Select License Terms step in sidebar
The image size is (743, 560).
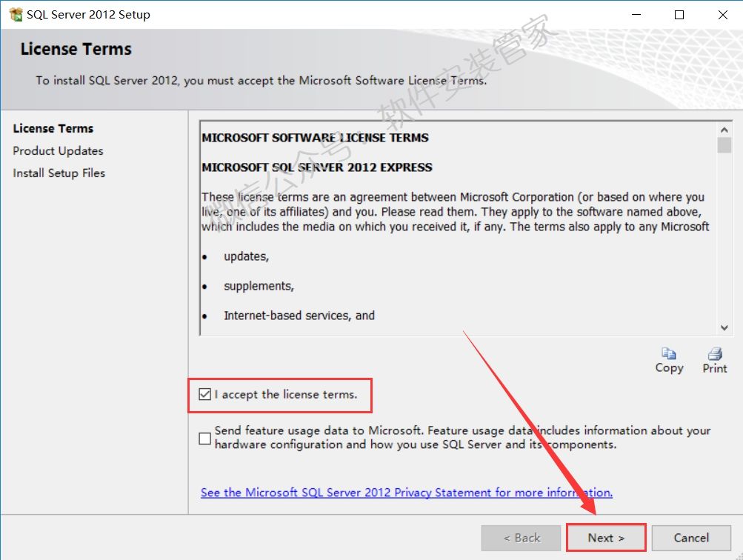point(53,128)
